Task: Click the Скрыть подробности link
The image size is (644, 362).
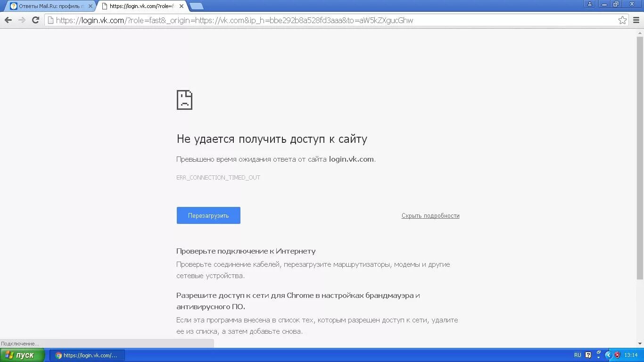Action: tap(430, 215)
